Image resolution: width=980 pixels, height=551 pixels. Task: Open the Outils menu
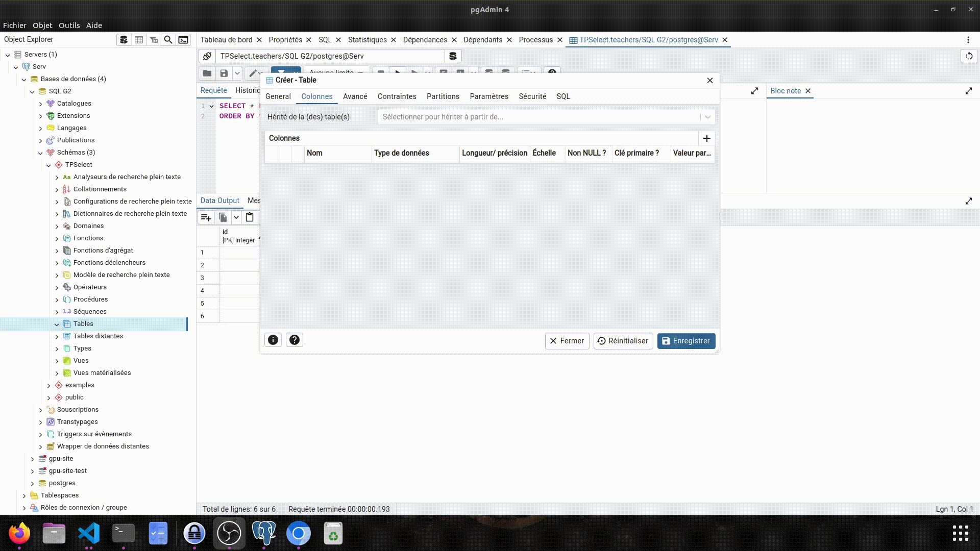(x=69, y=25)
